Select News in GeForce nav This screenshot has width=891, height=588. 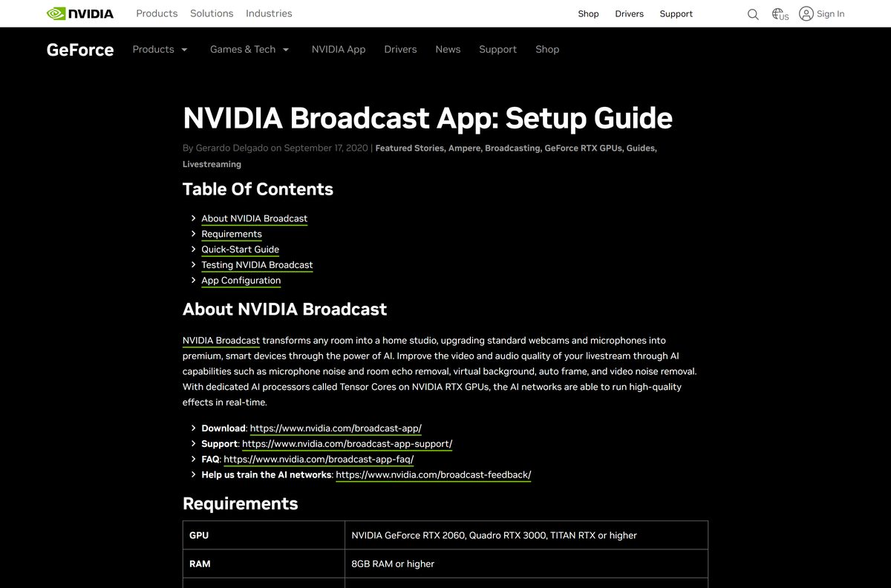(x=448, y=50)
